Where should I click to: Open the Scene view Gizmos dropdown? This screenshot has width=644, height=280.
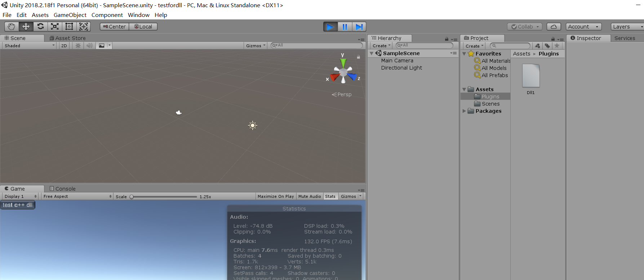(256, 46)
